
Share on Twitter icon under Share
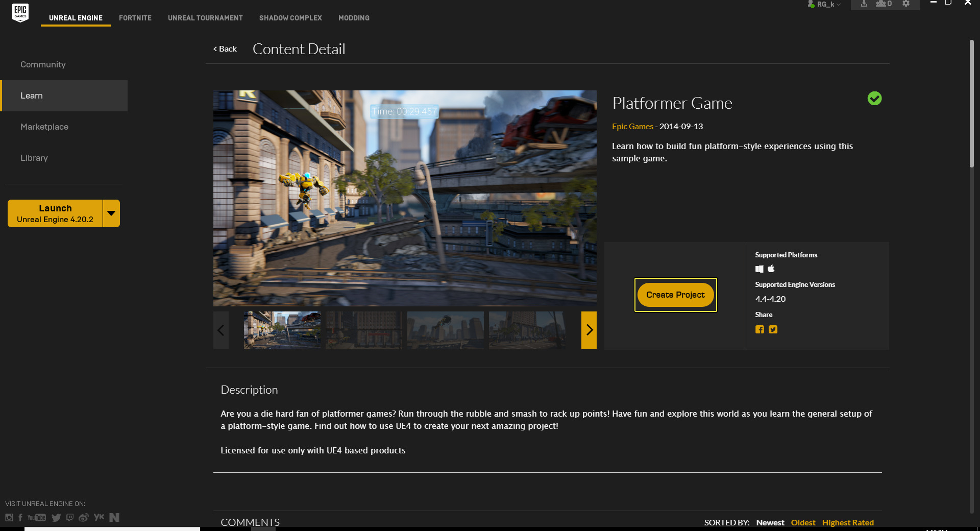pos(773,330)
